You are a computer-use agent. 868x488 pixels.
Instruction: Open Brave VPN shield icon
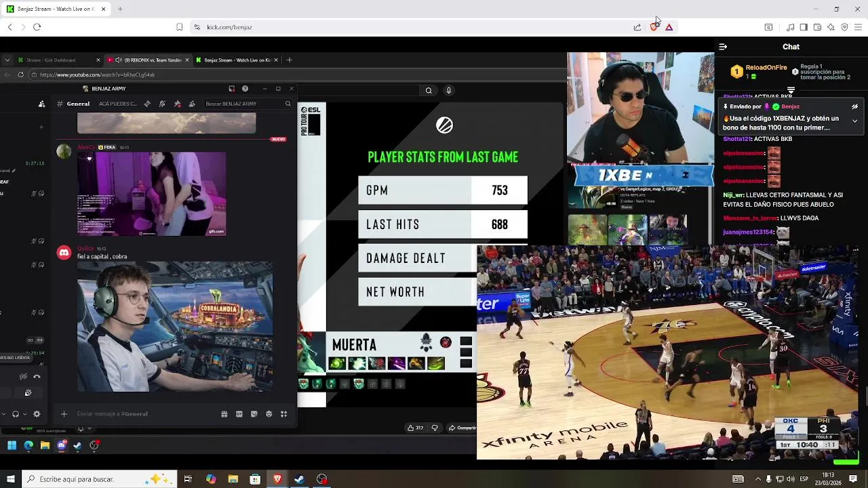coord(844,27)
